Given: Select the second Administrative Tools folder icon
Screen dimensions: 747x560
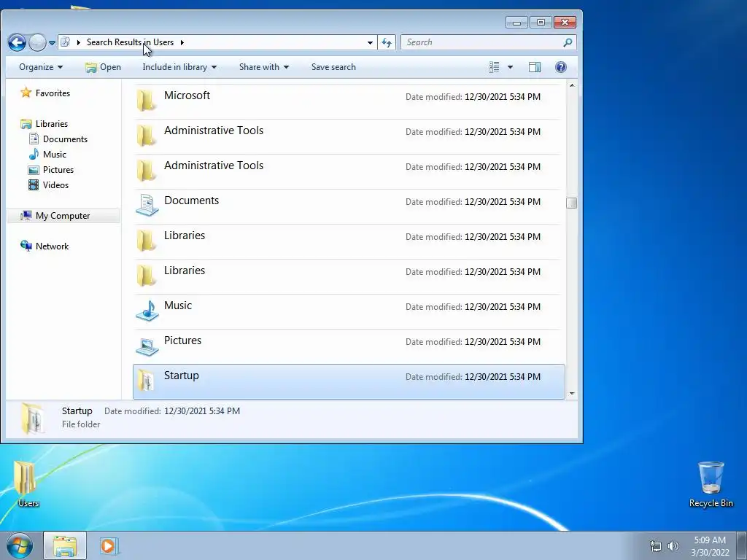Looking at the screenshot, I should tap(146, 171).
